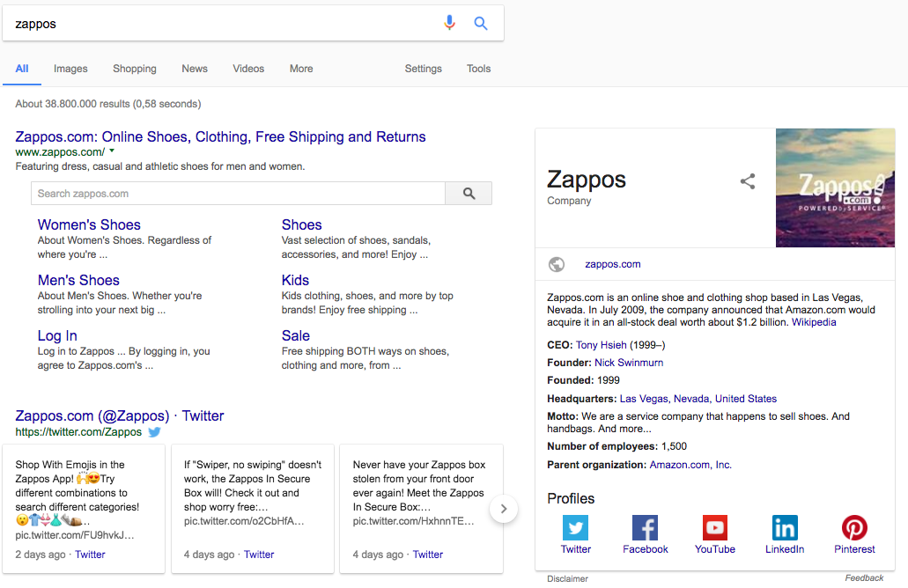
Task: Click the Feedback link below panel
Action: [x=864, y=577]
